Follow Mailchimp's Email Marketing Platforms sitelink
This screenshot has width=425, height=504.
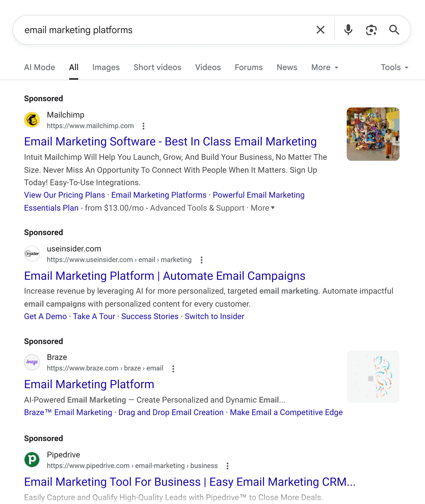point(159,195)
